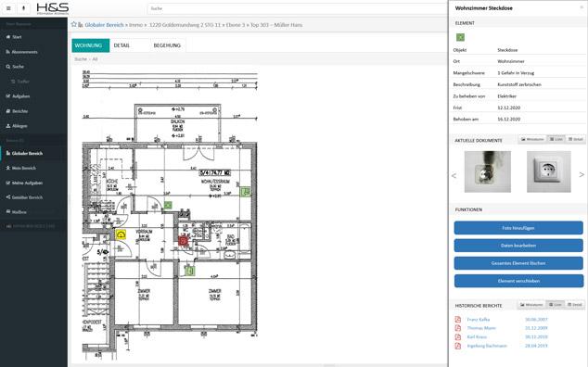
Task: Open the PDF icon beside Ingeborg Bachmann
Action: click(x=457, y=346)
